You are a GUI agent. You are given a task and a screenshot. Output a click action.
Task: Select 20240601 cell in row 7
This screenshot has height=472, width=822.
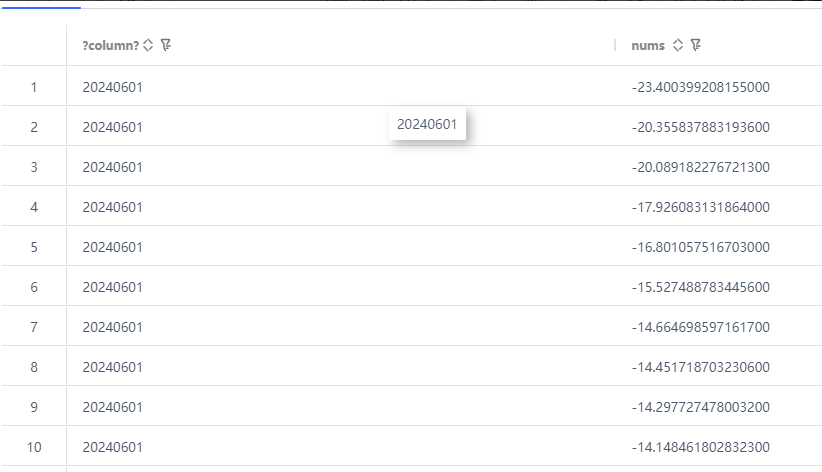[x=112, y=327]
